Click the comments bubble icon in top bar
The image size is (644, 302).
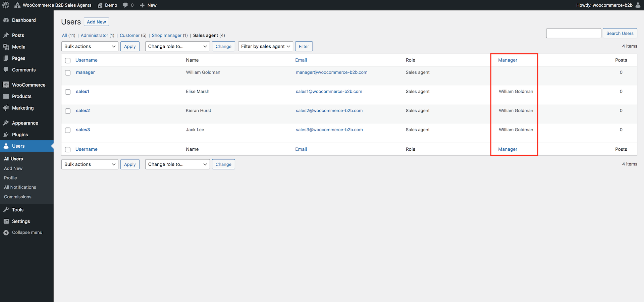[125, 5]
